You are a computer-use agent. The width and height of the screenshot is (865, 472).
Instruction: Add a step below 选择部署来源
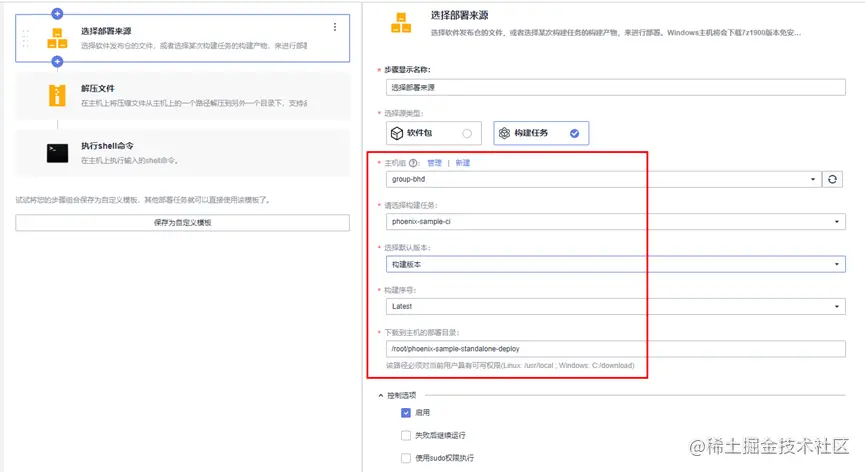[57, 62]
